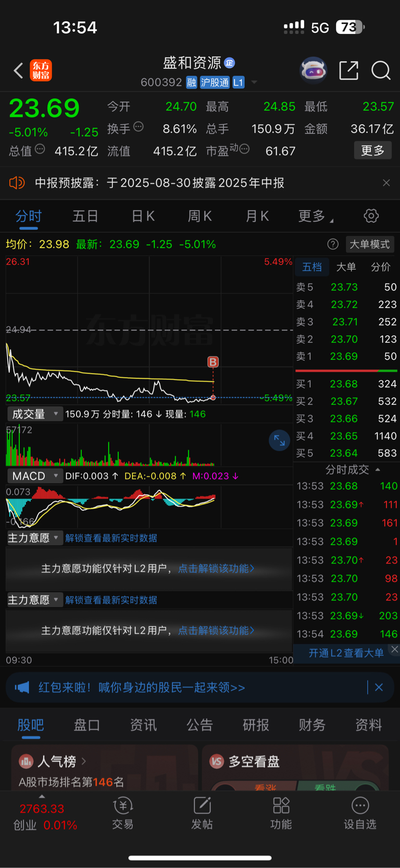The image size is (400, 868).
Task: Expand the 更多 chart periods menu
Action: click(x=316, y=216)
